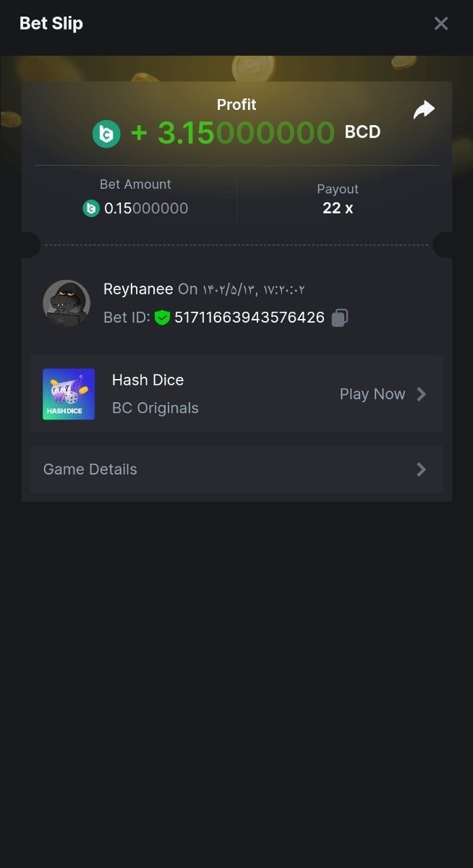
Task: Select the BC Originals provider label
Action: (x=155, y=408)
